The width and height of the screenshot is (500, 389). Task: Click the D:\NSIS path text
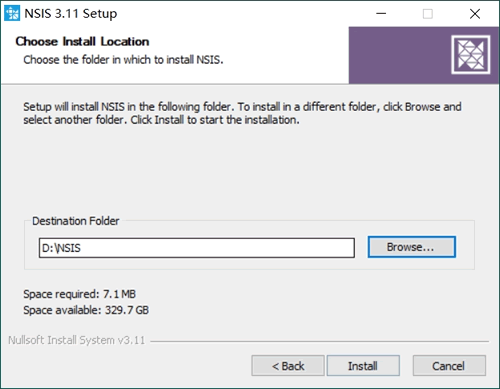tap(61, 248)
